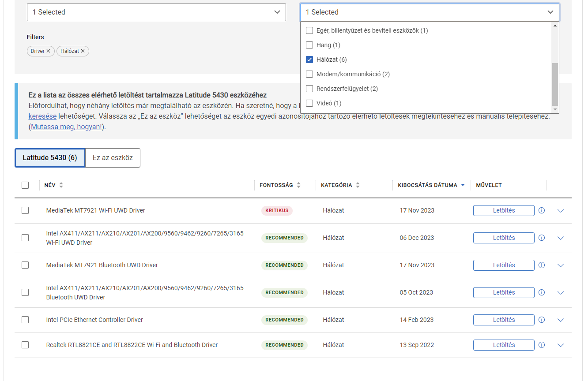The height and width of the screenshot is (381, 588).
Task: Select MediaTek MT7921 Wi-Fi UWD Driver row checkbox
Action: (25, 210)
